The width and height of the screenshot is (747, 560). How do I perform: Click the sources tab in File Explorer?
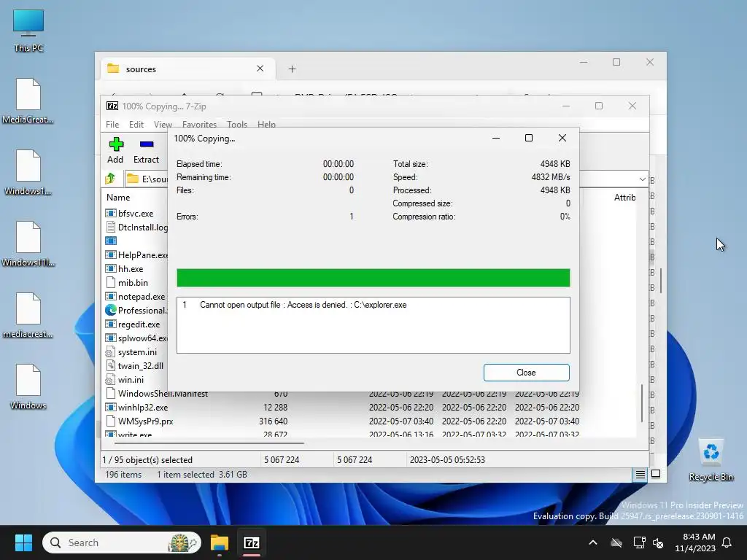coord(187,69)
